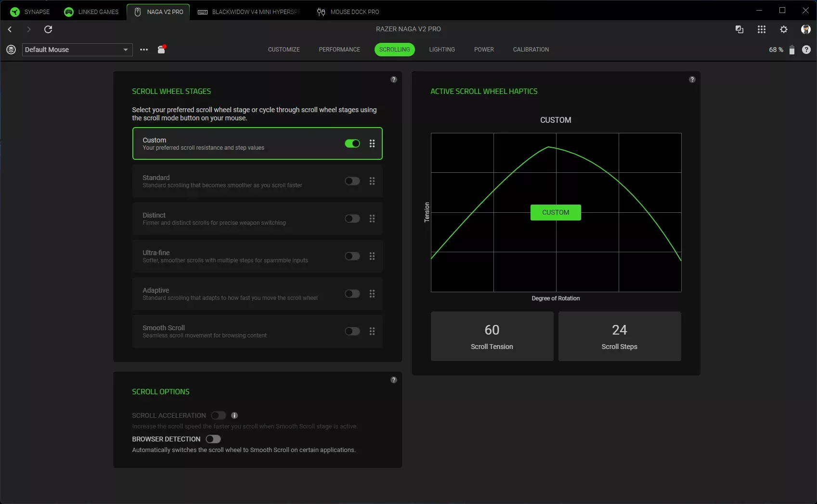Enable the Ultra-fine scroll stage toggle

pyautogui.click(x=352, y=256)
